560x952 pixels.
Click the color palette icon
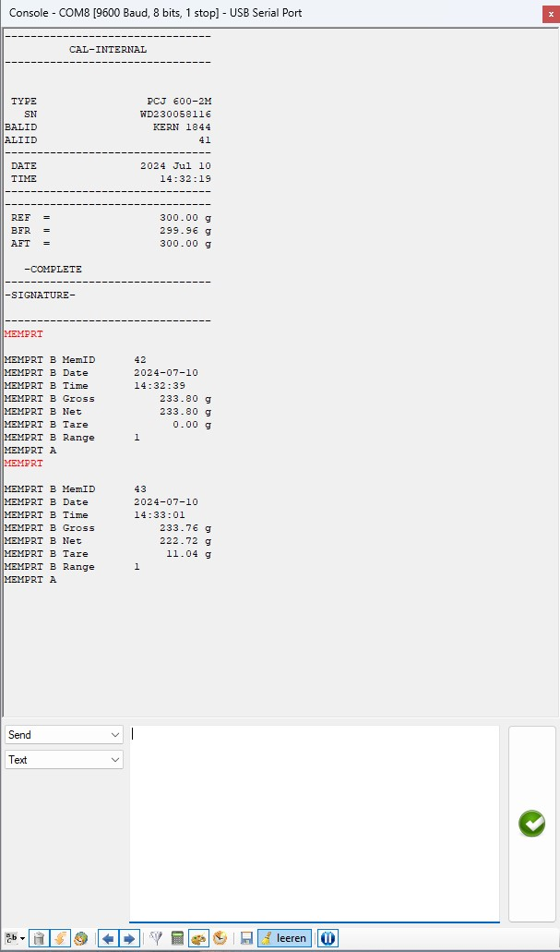point(199,938)
